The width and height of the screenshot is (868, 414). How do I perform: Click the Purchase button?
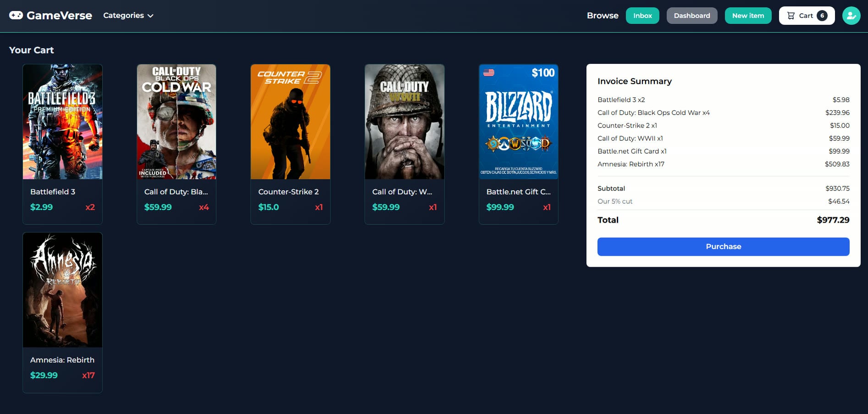pyautogui.click(x=723, y=246)
